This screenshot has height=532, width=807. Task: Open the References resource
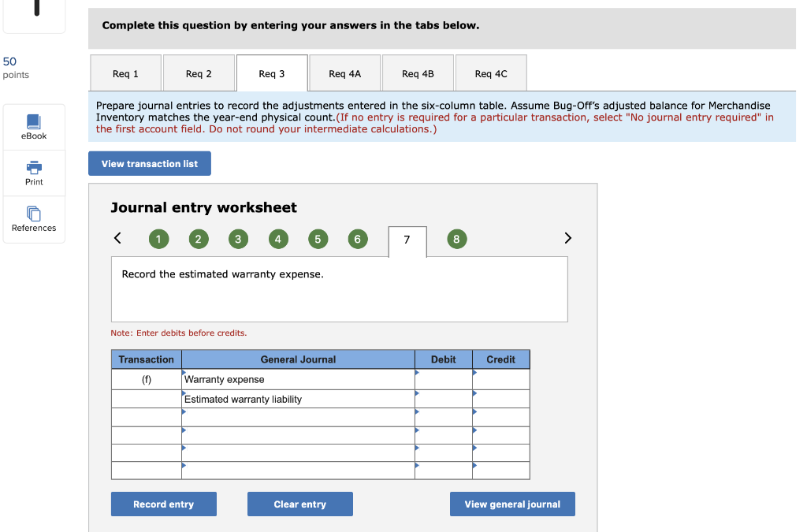coord(33,219)
